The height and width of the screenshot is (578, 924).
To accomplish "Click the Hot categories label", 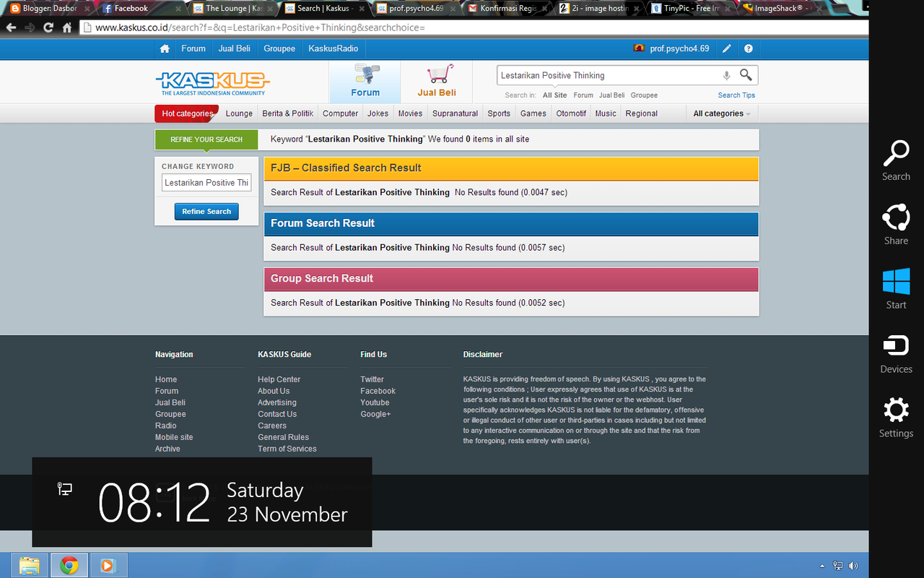I will coord(187,113).
